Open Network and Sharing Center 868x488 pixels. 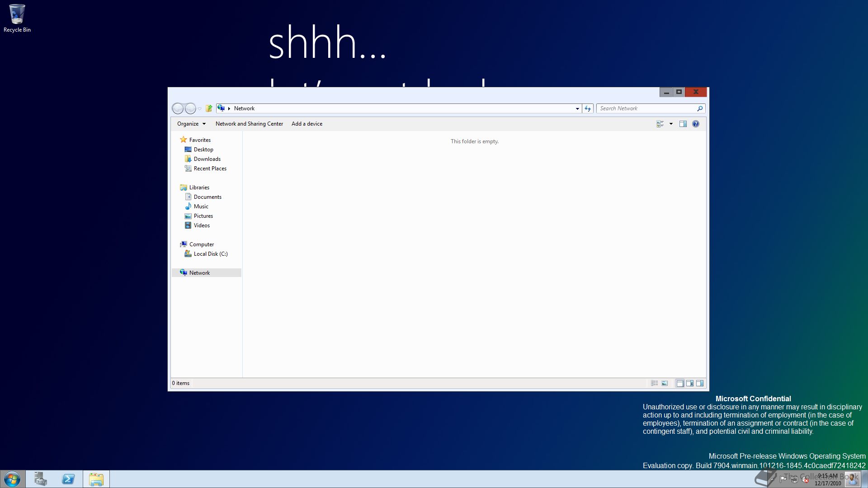[x=249, y=124]
